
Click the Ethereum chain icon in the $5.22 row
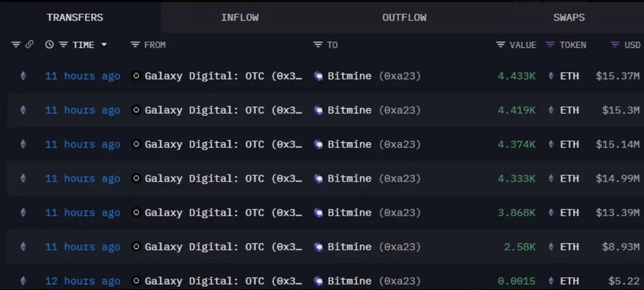pyautogui.click(x=23, y=281)
